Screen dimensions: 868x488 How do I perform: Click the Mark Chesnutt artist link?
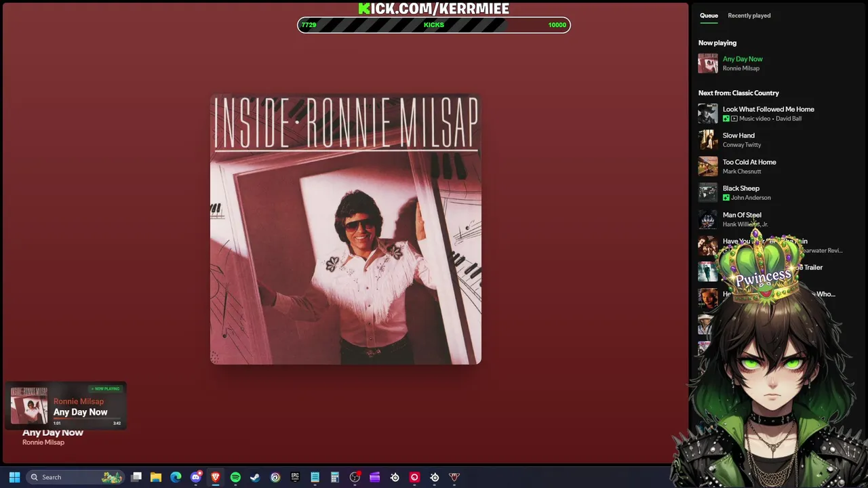pos(742,171)
